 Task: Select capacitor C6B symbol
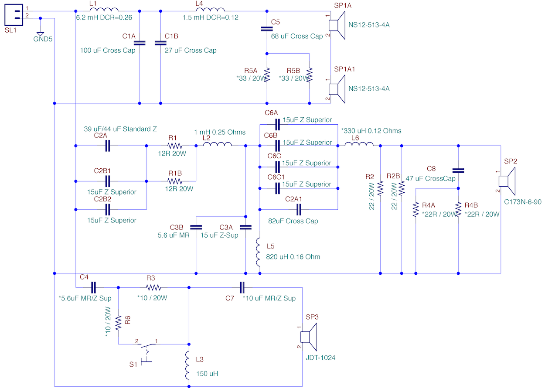pos(276,146)
